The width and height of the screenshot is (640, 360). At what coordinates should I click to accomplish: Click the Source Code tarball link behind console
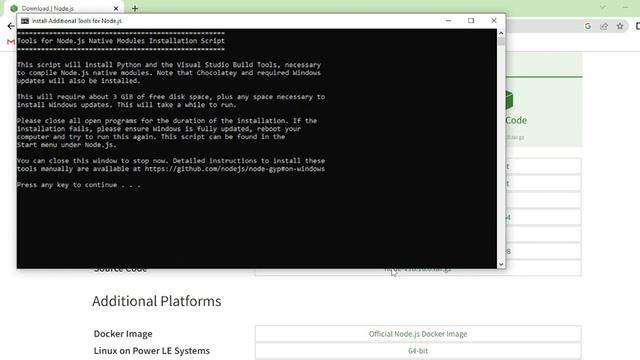point(418,269)
